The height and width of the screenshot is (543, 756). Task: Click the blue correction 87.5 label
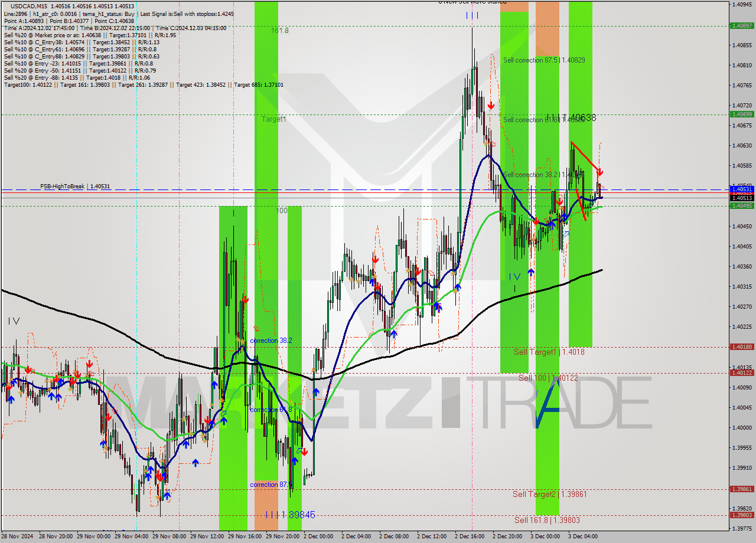[271, 485]
